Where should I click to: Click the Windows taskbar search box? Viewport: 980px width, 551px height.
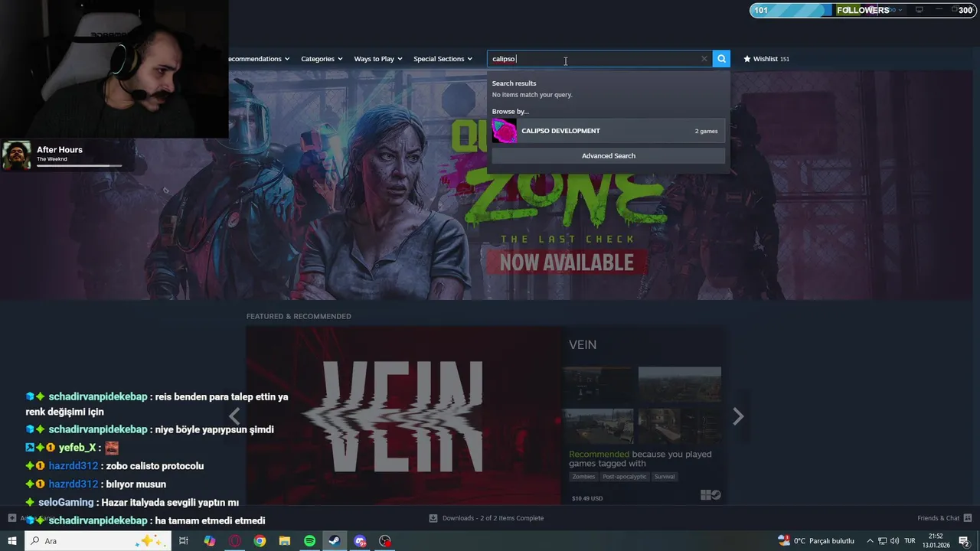pyautogui.click(x=98, y=541)
